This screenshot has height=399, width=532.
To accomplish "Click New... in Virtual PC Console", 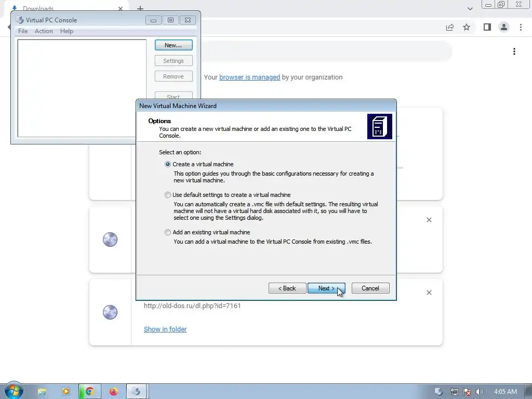I will pyautogui.click(x=174, y=45).
